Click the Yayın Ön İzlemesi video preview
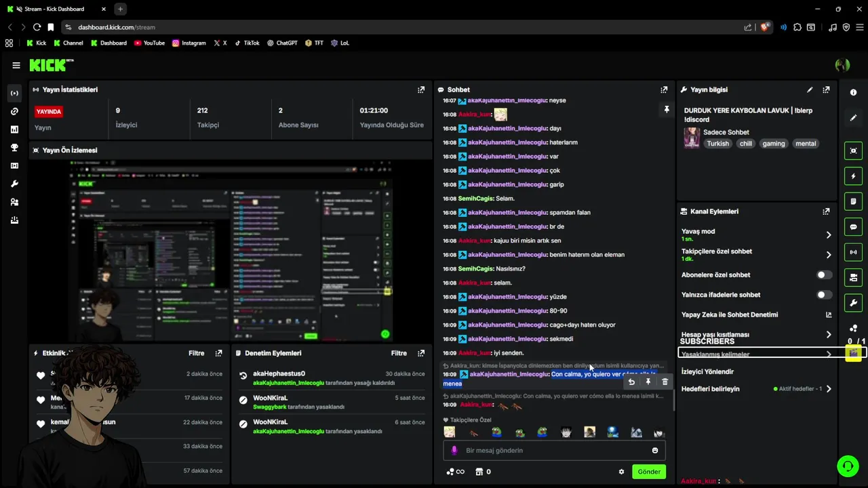 coord(231,252)
